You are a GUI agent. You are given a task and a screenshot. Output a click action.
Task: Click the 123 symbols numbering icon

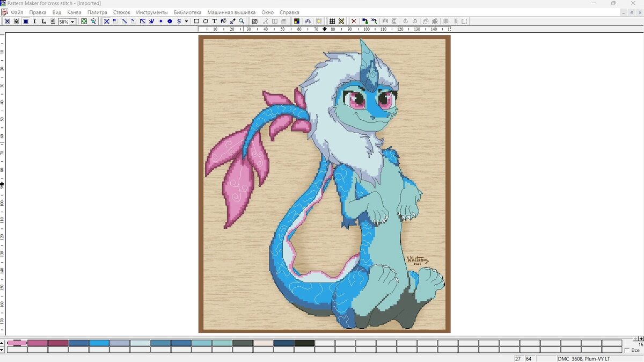tap(308, 21)
